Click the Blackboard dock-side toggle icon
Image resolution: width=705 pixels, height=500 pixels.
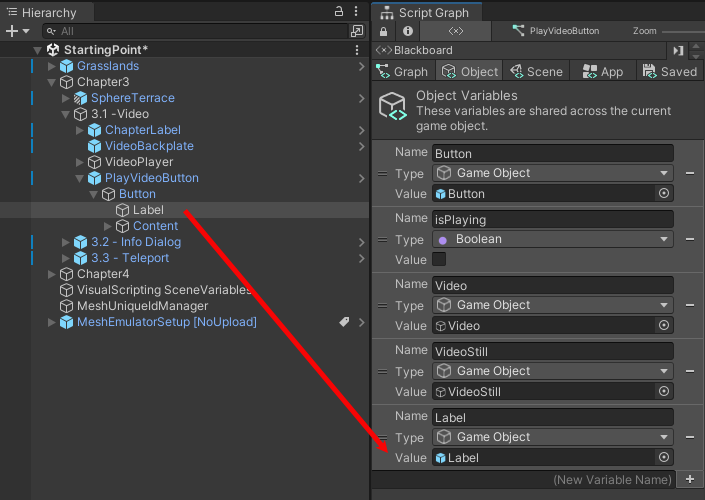click(x=678, y=50)
